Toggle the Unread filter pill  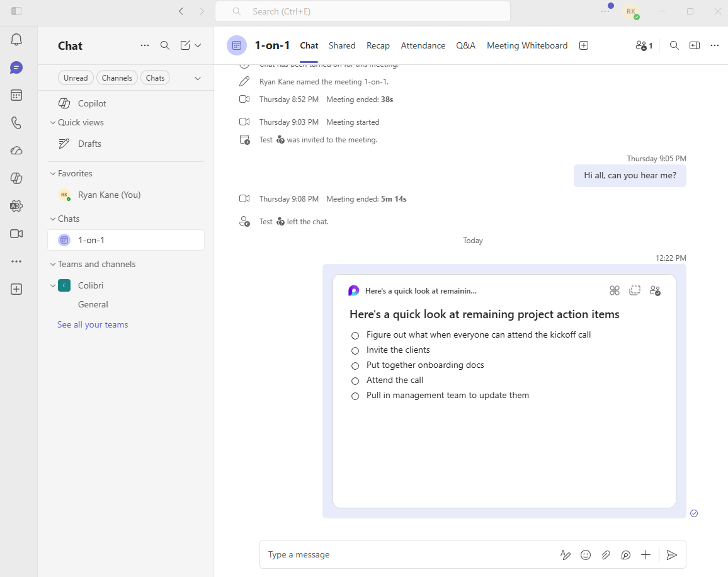coord(76,78)
